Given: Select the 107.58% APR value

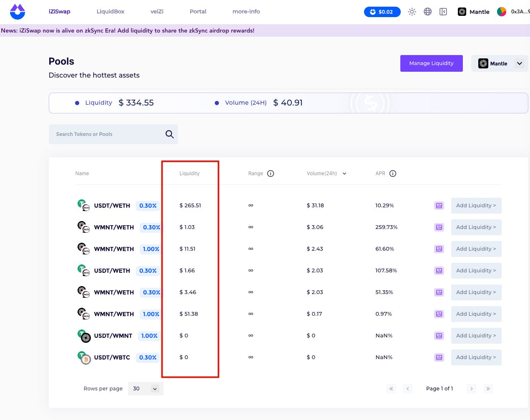Looking at the screenshot, I should coord(386,271).
